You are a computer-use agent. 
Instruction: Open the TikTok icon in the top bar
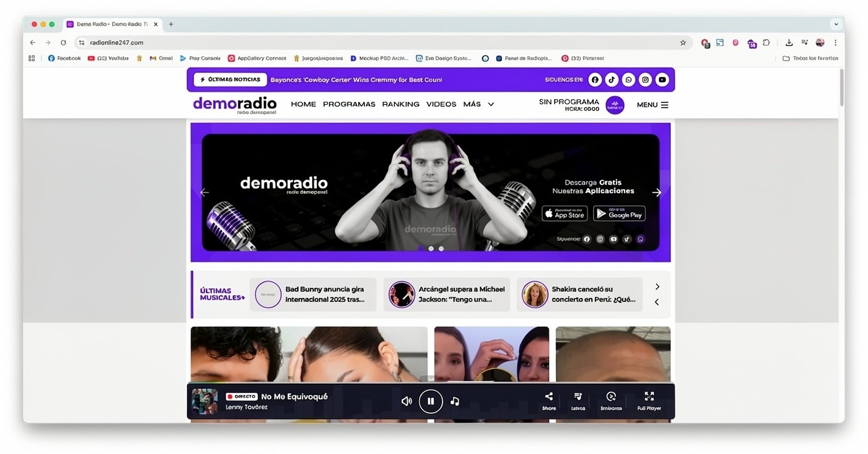(x=612, y=80)
